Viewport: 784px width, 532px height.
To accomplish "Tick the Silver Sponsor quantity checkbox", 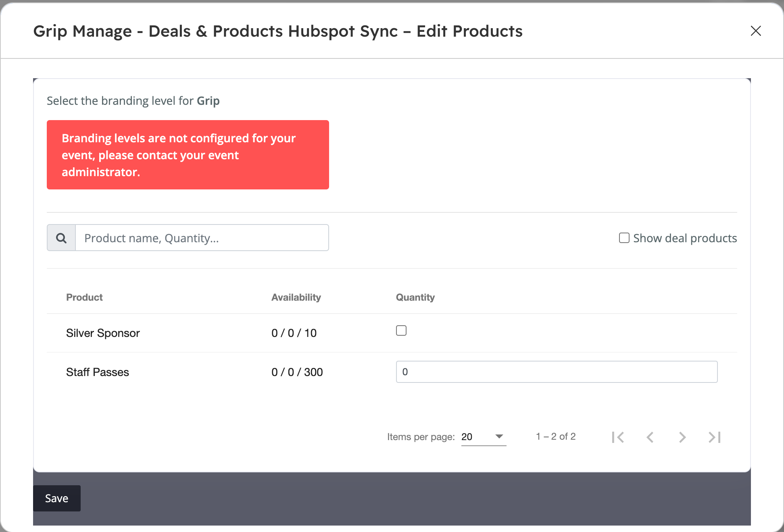I will (x=401, y=330).
